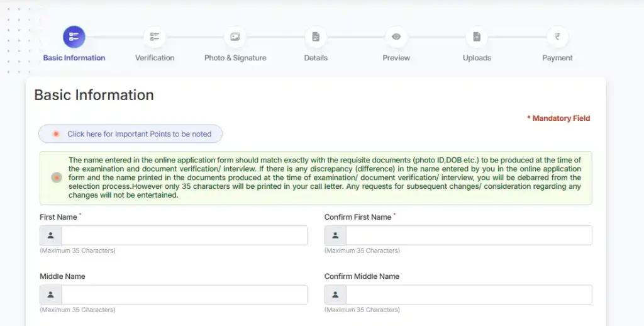This screenshot has height=326, width=644.
Task: Click the person icon beside Confirm First Name
Action: (335, 235)
